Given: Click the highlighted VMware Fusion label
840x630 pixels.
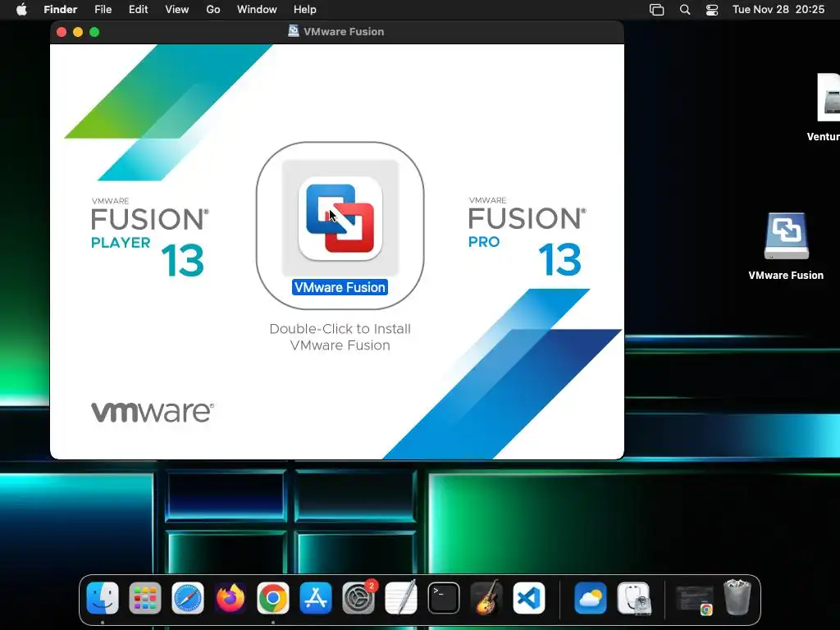Looking at the screenshot, I should click(x=340, y=287).
